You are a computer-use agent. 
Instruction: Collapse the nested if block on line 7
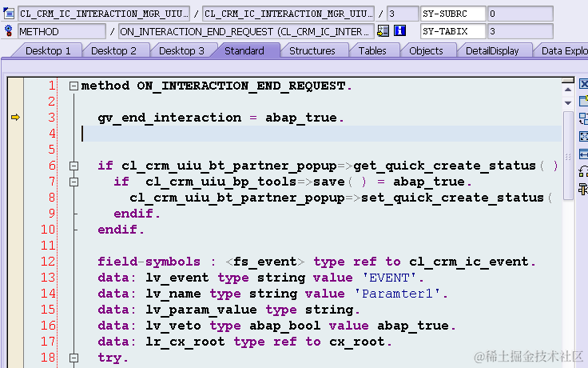coord(73,182)
